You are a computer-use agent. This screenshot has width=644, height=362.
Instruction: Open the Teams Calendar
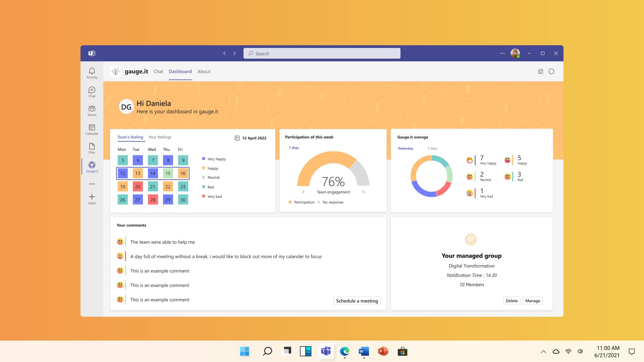(x=92, y=129)
